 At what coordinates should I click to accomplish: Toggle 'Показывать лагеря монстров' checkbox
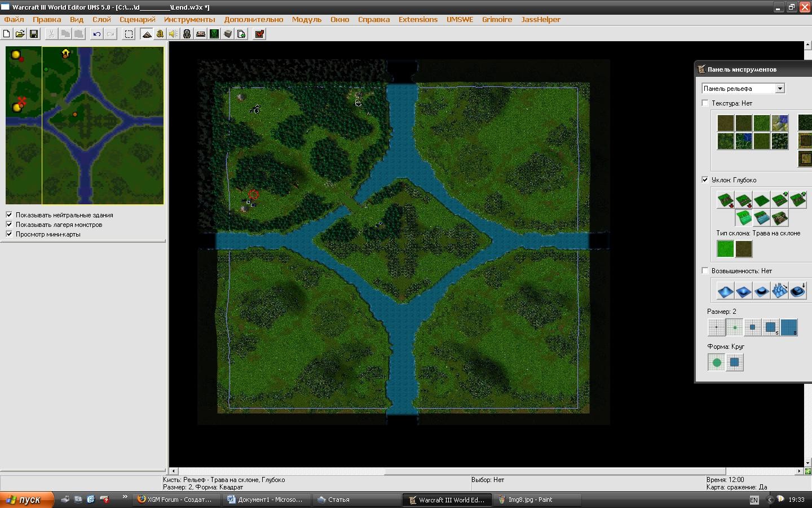point(9,225)
